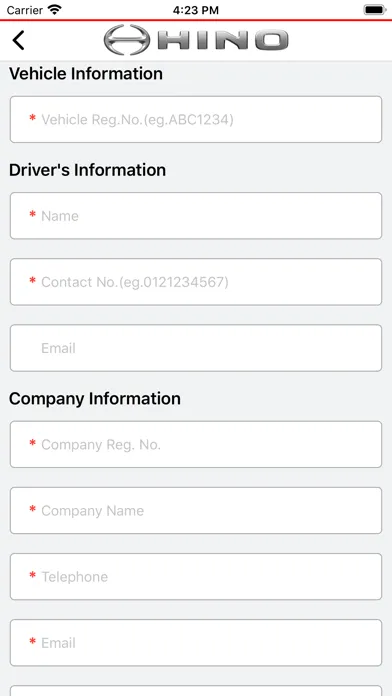Click the Contact No. input field
Image resolution: width=392 pixels, height=696 pixels.
pos(196,282)
